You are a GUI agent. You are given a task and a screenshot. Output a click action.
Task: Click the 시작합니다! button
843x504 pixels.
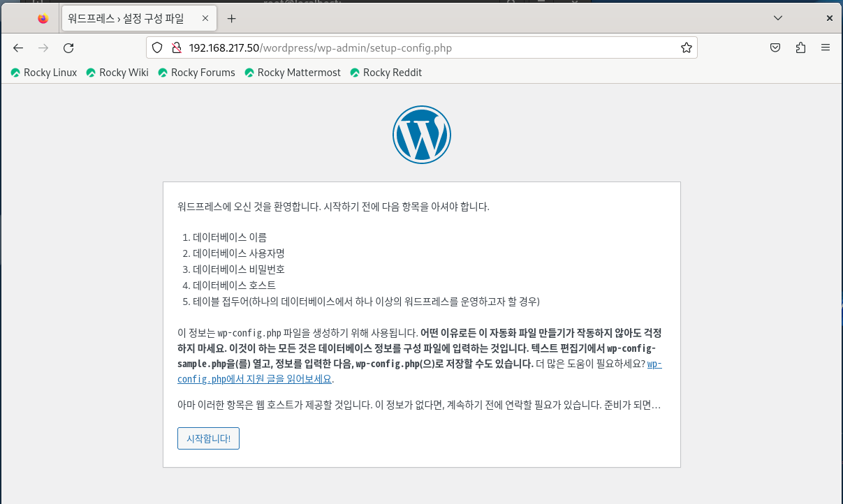pos(208,438)
